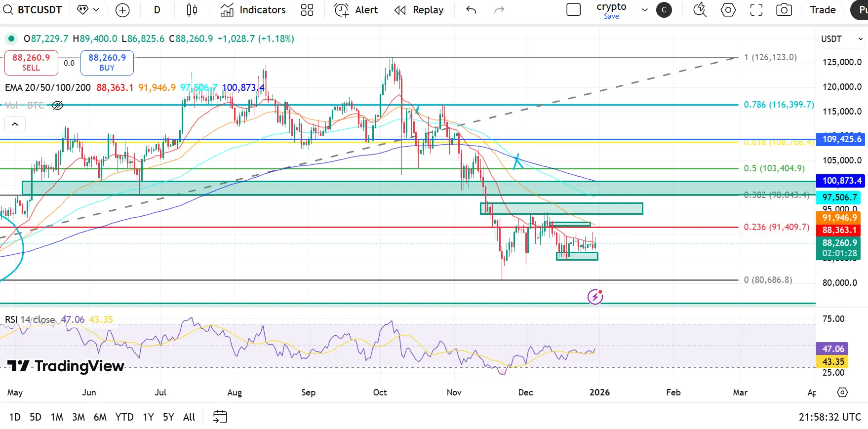868x429 pixels.
Task: Open the user profile avatar C
Action: 664,10
